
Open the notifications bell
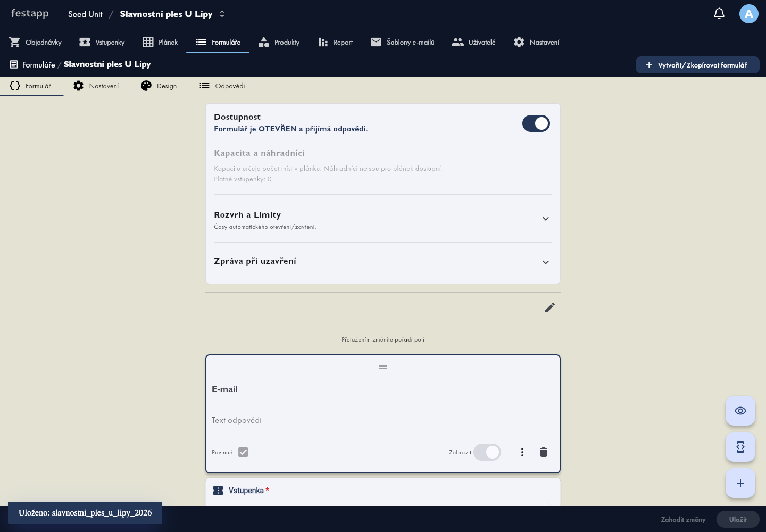[x=719, y=14]
